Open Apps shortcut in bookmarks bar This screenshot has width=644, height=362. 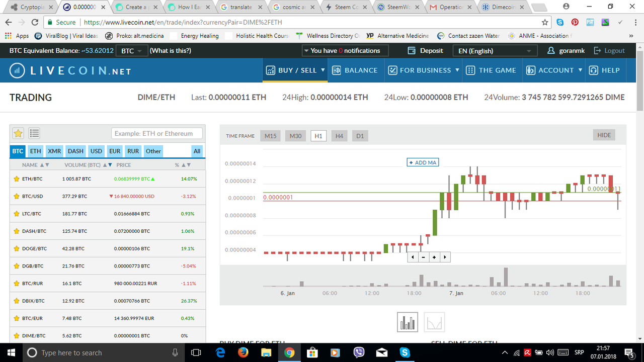click(x=17, y=36)
